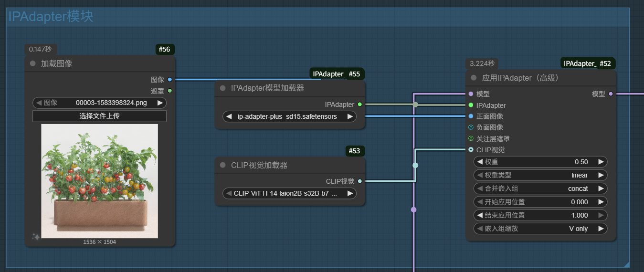Select next image with the right arrow
Image resolution: width=644 pixels, height=272 pixels.
pyautogui.click(x=160, y=103)
